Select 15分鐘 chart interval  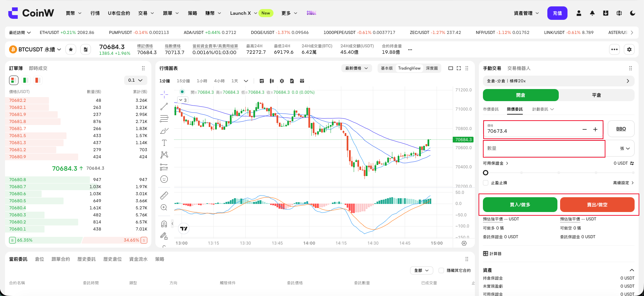click(x=183, y=81)
